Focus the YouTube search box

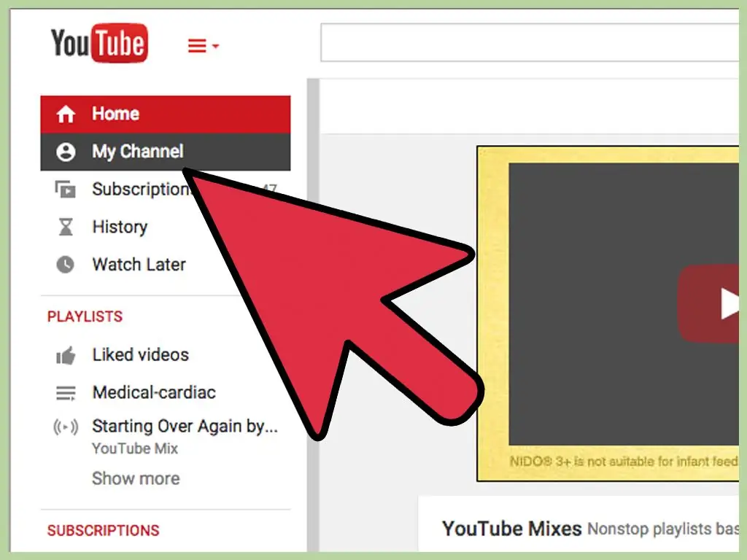(x=530, y=42)
